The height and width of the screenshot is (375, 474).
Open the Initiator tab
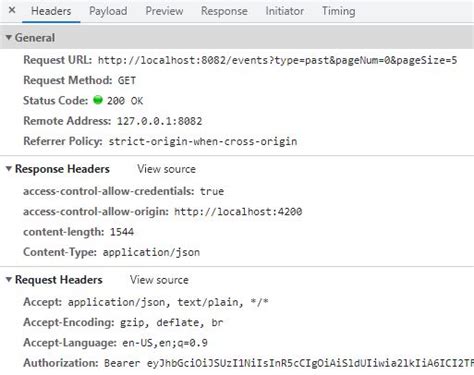point(285,11)
